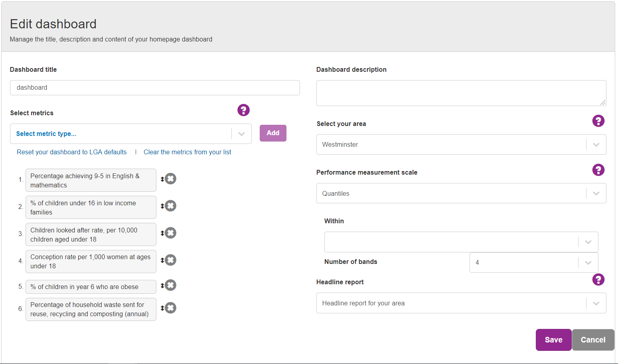
Task: Grab the reorder handle for Percentage achieving 9-5
Action: pos(162,179)
